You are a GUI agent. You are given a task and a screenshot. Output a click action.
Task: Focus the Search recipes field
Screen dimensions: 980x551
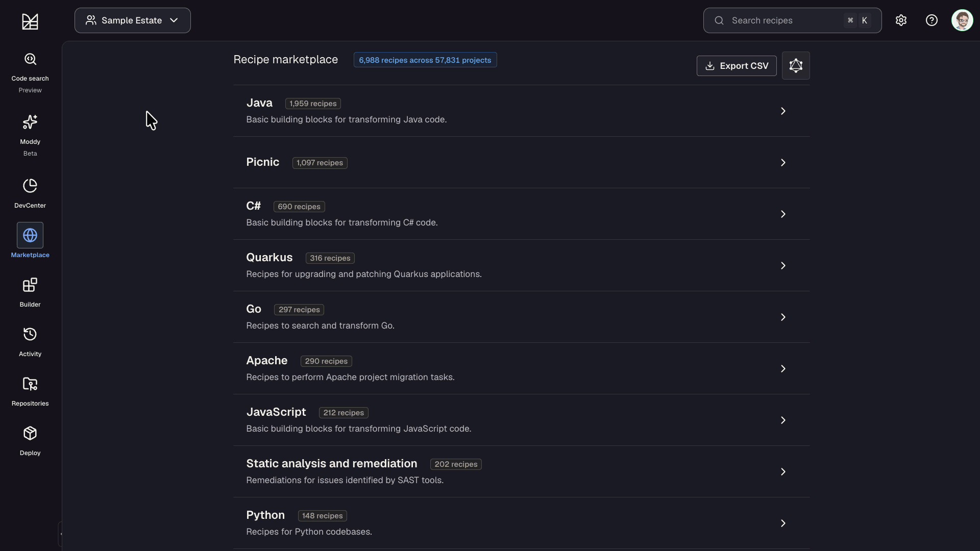pos(792,20)
